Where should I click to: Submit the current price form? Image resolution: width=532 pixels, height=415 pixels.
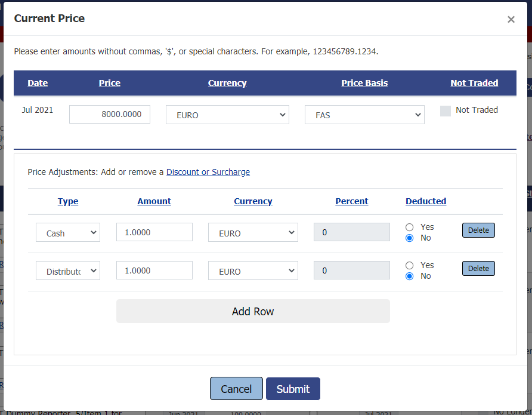pos(293,389)
